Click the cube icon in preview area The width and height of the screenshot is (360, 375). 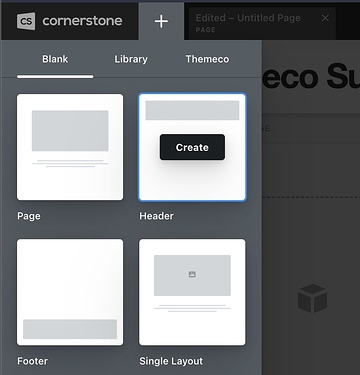point(312,298)
